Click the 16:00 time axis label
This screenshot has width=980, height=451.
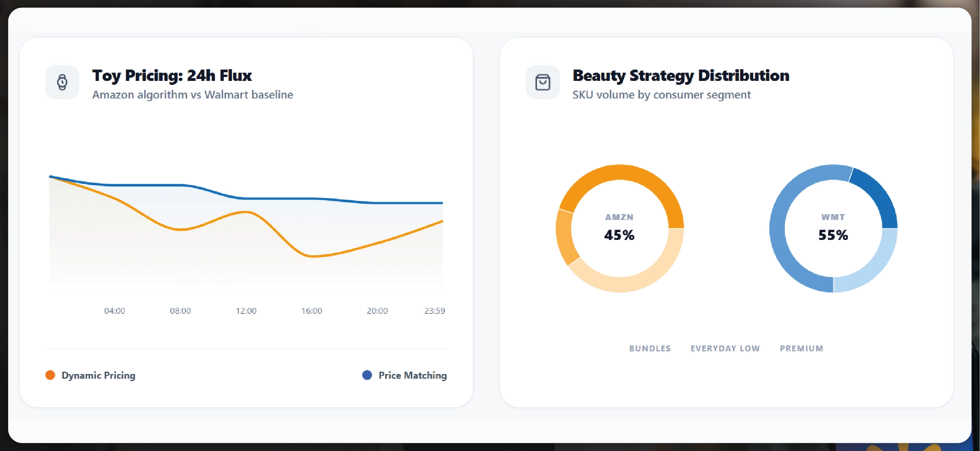(311, 311)
